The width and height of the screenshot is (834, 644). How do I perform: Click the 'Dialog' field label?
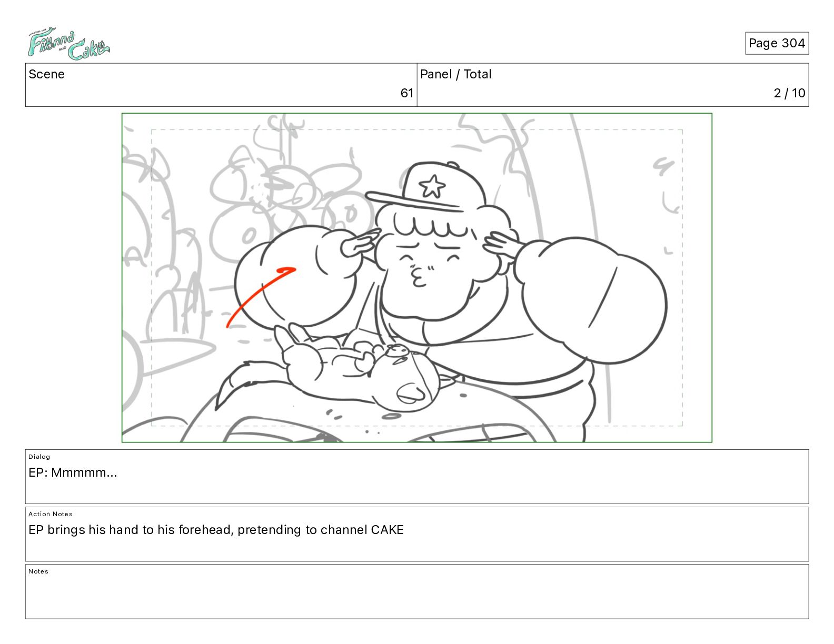tap(39, 457)
